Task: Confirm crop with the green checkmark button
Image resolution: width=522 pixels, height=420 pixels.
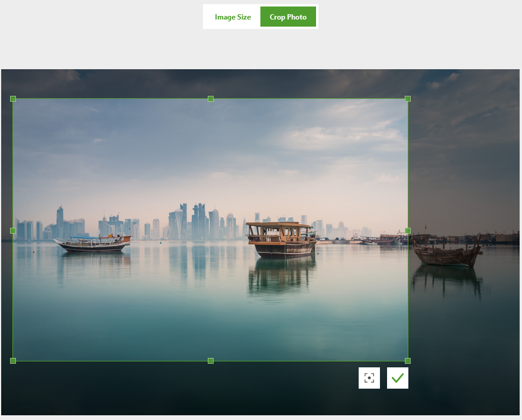Action: pos(398,378)
